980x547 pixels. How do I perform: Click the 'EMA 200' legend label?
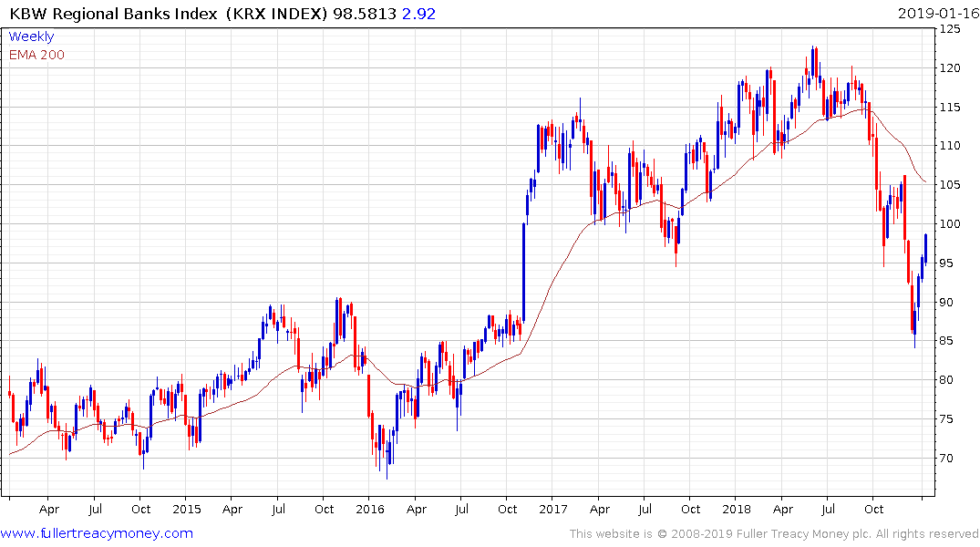[36, 55]
